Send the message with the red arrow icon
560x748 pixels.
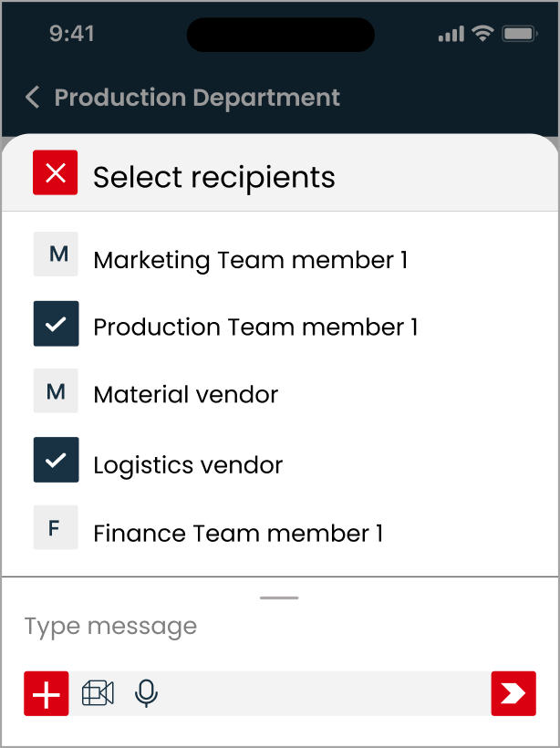(513, 693)
